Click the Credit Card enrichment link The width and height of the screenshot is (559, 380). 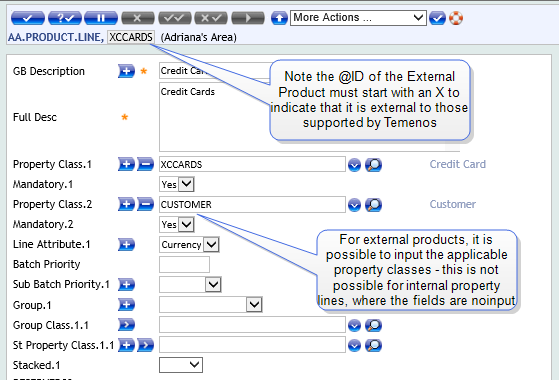(457, 164)
